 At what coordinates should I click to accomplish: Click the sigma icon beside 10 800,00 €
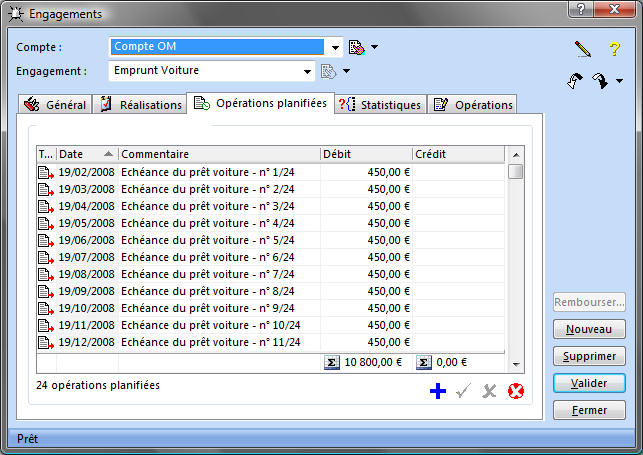[332, 362]
